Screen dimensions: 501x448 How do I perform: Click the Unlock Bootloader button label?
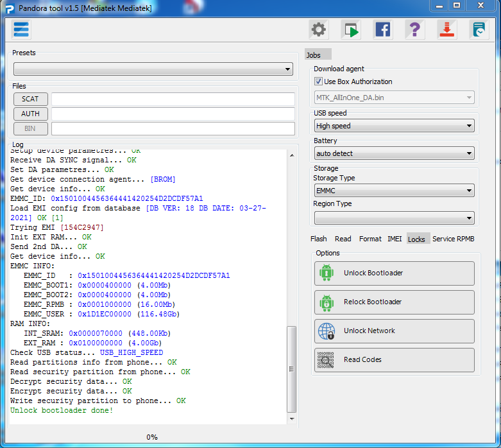point(373,273)
